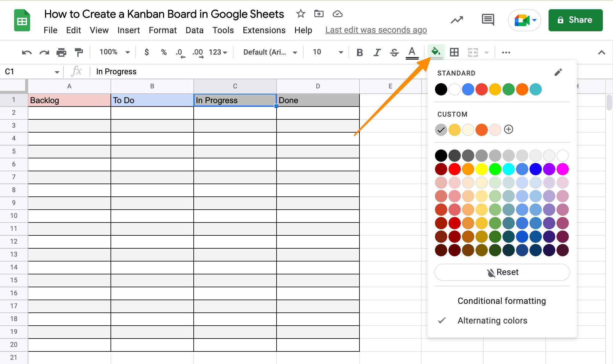Add a custom color with the plus icon
This screenshot has height=364, width=613.
508,130
